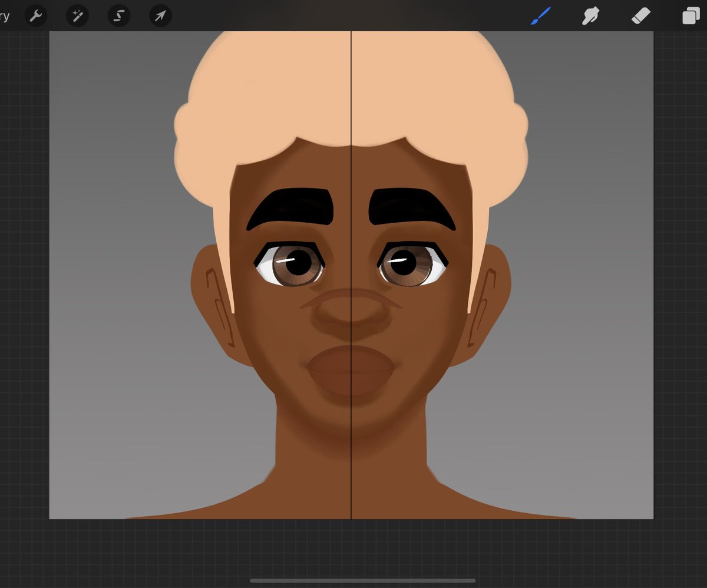Select the Smudge finger tool
The image size is (707, 588).
point(590,16)
